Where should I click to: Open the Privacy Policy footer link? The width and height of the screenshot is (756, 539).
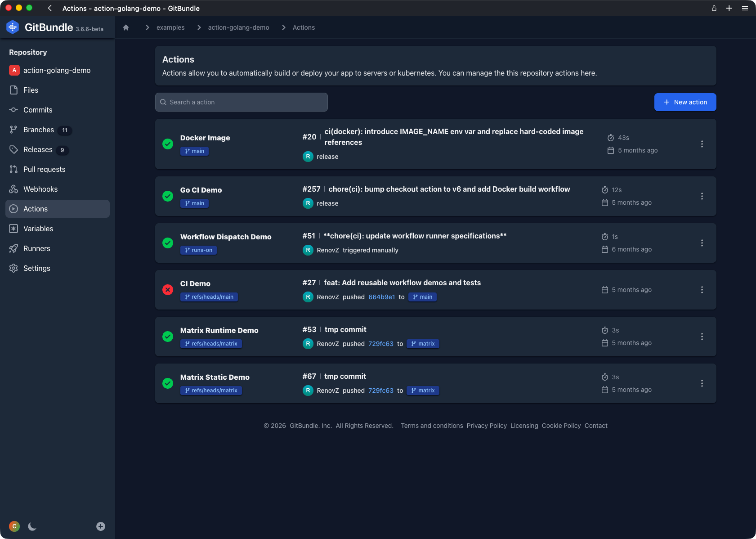pyautogui.click(x=487, y=426)
